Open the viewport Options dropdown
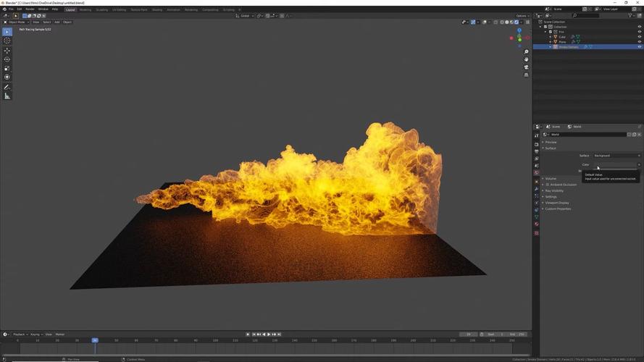This screenshot has height=362, width=644. tap(522, 16)
